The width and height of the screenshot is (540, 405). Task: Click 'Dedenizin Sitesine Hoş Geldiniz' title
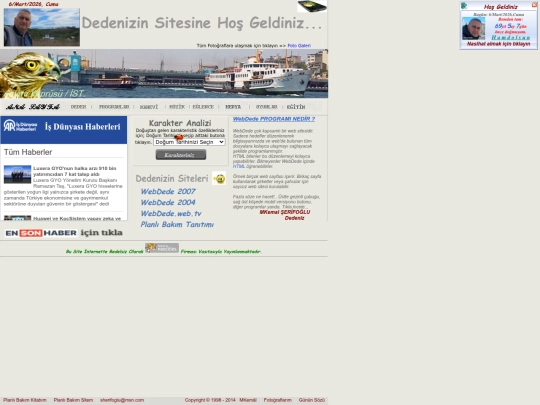[x=202, y=23]
